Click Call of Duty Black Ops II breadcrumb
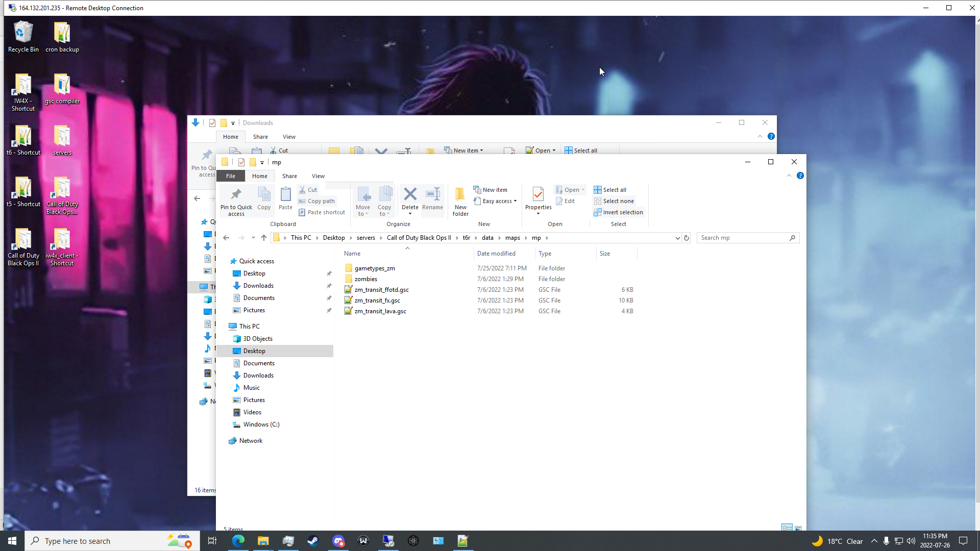 coord(419,238)
